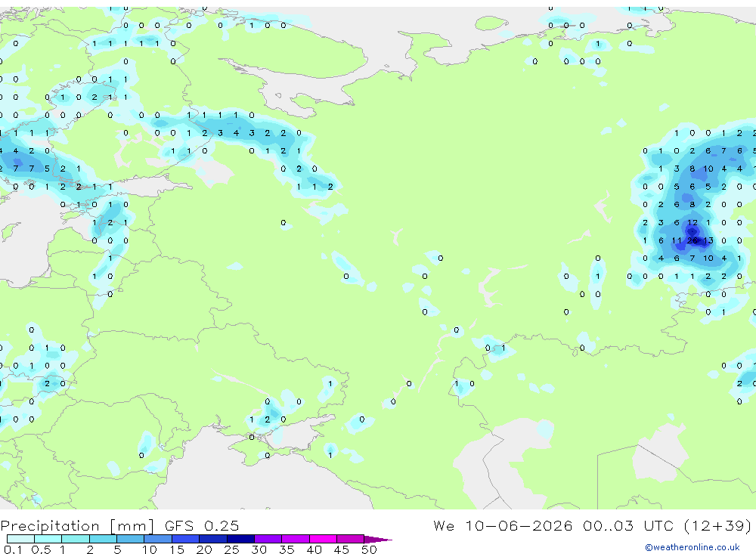The height and width of the screenshot is (554, 756).
Task: Select the legend scale label '25'
Action: pos(231,549)
